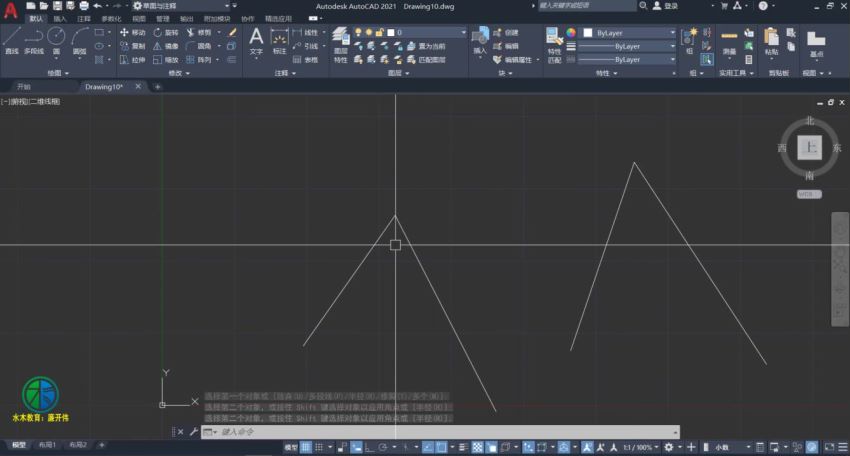Expand the Modify (修改) panel

click(179, 73)
